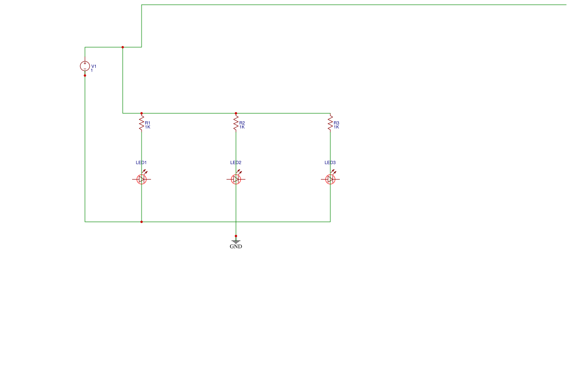
Task: Click the V1 reference label
Action: click(x=94, y=67)
